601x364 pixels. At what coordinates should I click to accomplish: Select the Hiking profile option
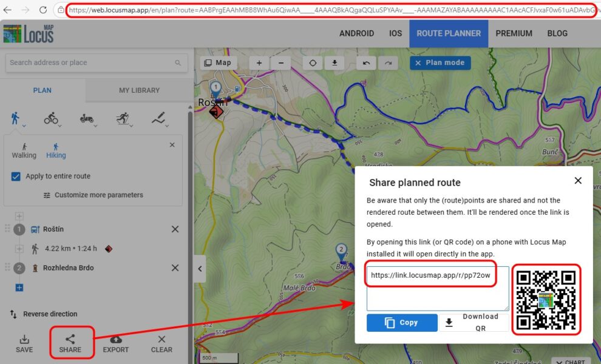coord(56,150)
